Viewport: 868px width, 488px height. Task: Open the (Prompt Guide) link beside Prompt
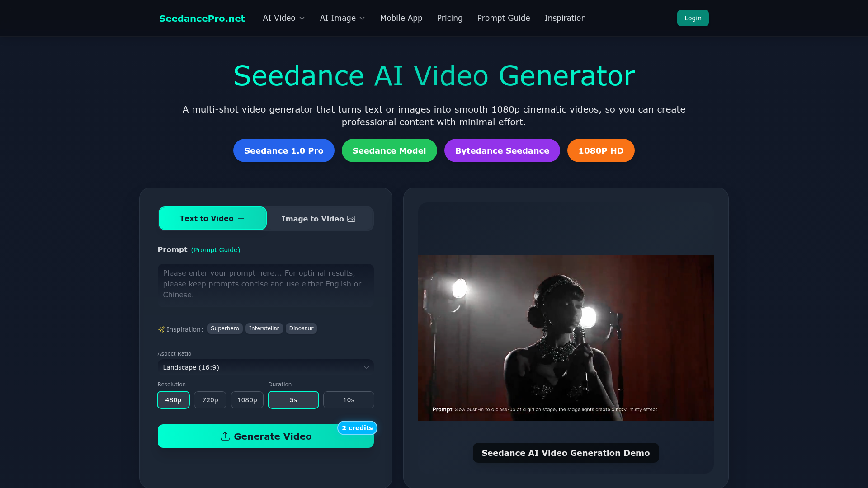216,250
